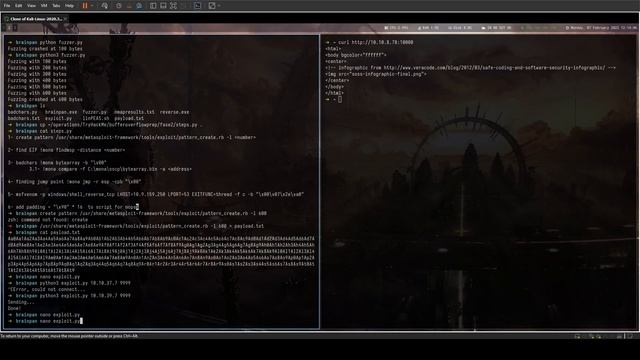Open the Tabs menu

point(56,6)
